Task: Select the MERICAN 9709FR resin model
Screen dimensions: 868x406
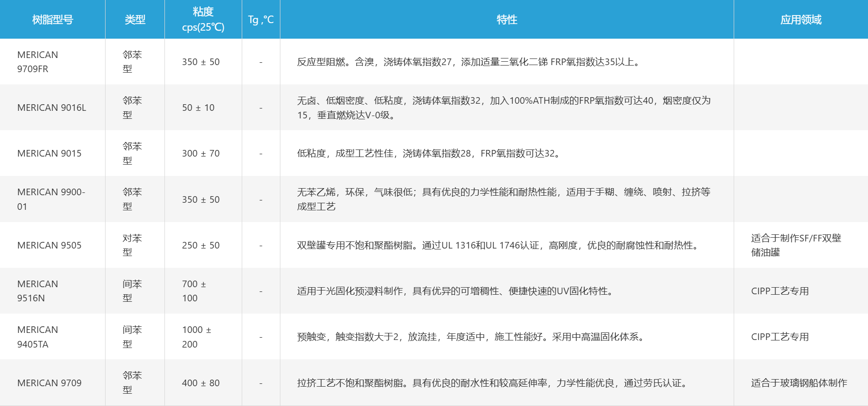Action: click(x=38, y=62)
